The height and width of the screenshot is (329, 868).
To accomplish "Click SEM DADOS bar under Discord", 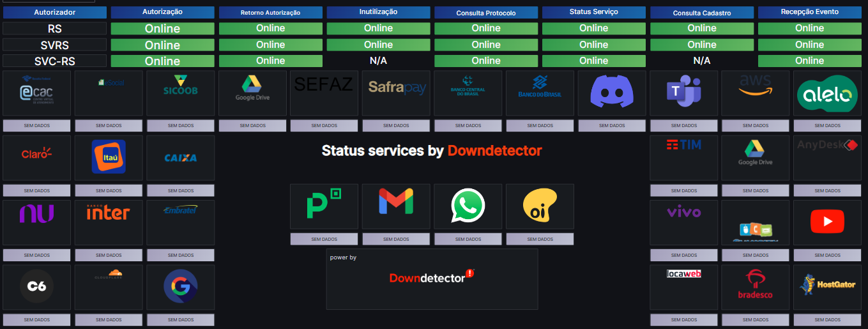I will pos(612,125).
